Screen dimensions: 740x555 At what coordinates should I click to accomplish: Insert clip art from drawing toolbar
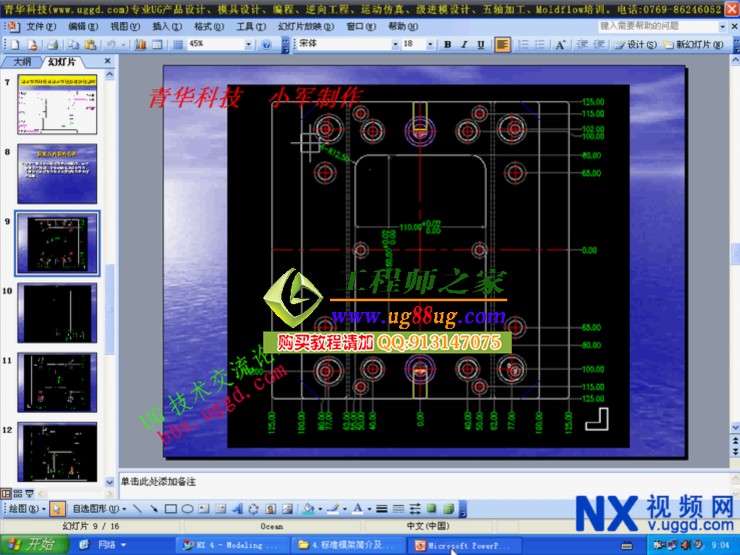pyautogui.click(x=270, y=509)
